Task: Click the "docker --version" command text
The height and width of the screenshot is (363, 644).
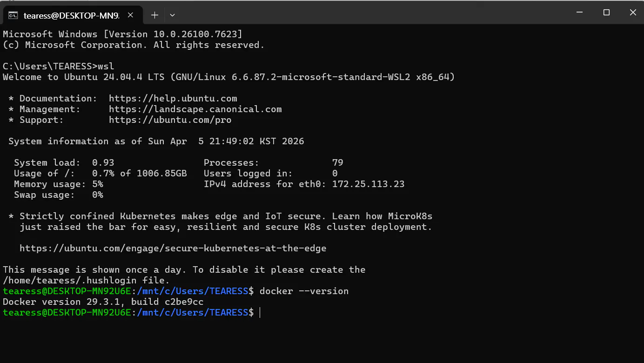Action: click(x=304, y=291)
